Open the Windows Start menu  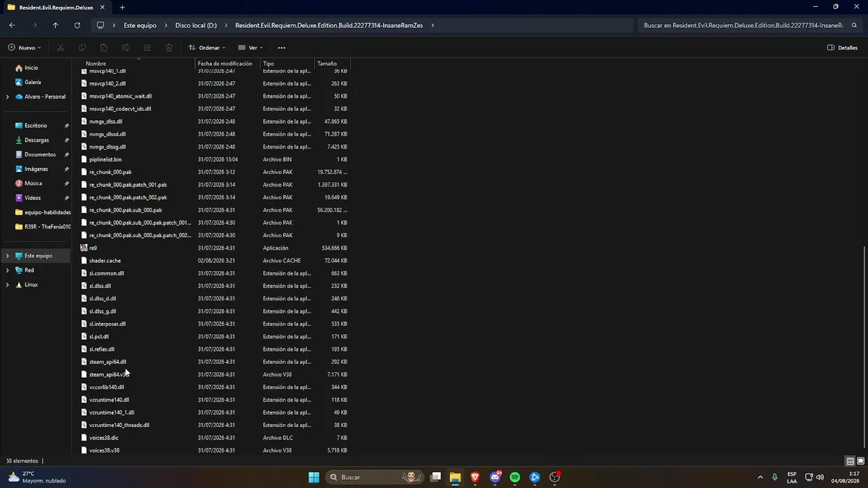tap(314, 477)
